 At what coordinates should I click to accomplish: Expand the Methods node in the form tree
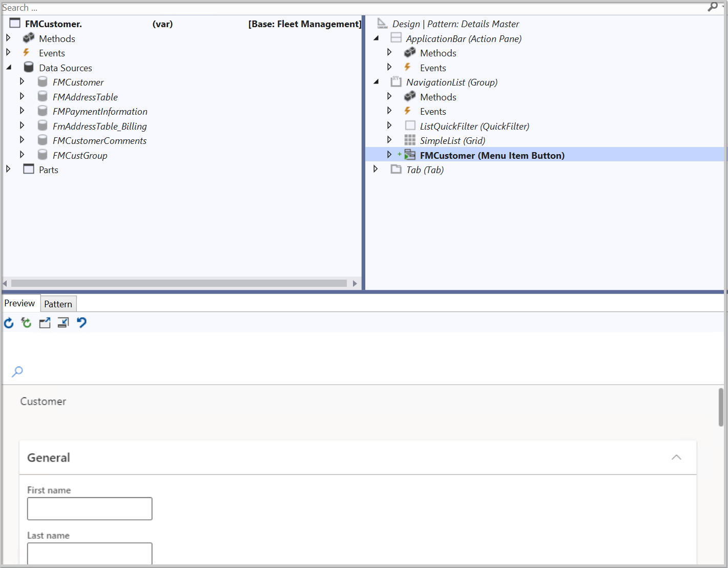point(8,38)
